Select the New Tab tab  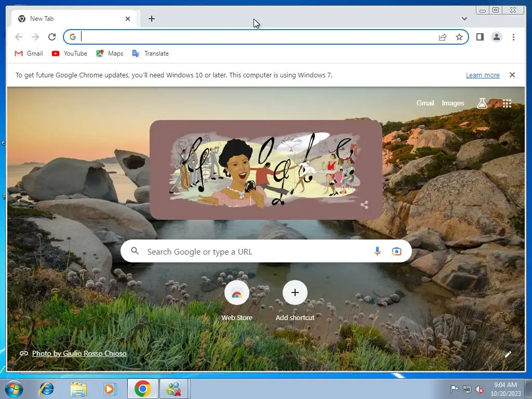pyautogui.click(x=74, y=19)
